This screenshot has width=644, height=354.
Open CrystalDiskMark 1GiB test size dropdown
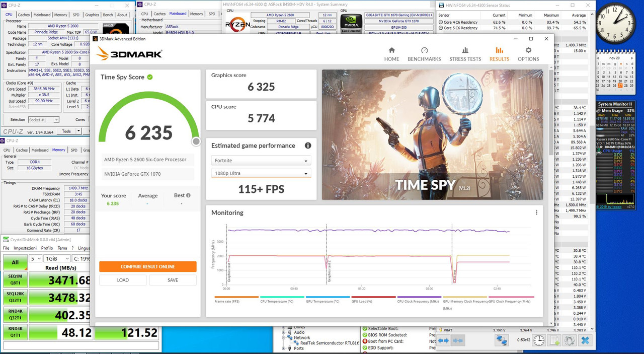click(x=57, y=258)
